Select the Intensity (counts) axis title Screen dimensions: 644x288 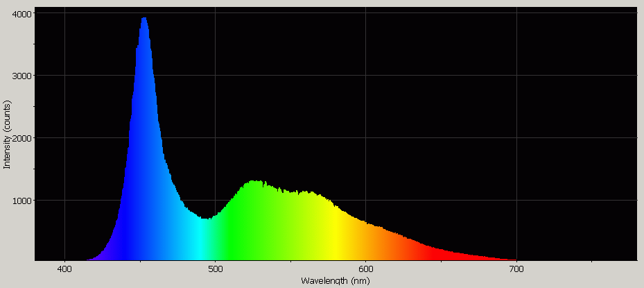tap(6, 135)
